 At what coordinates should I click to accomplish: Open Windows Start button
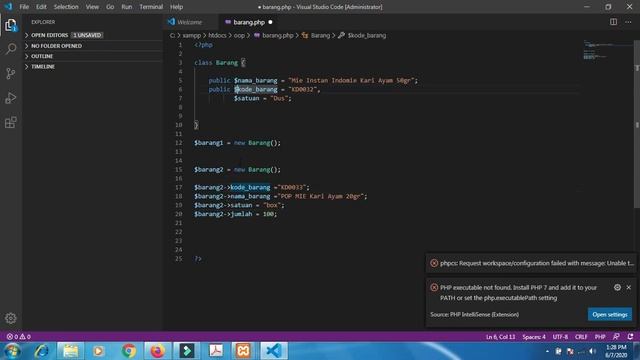[x=12, y=351]
